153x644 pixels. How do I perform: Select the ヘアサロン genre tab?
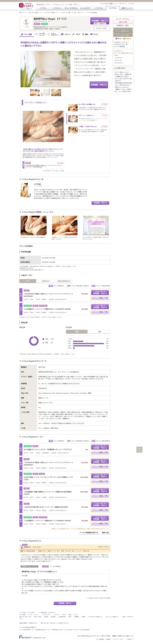click(43, 8)
